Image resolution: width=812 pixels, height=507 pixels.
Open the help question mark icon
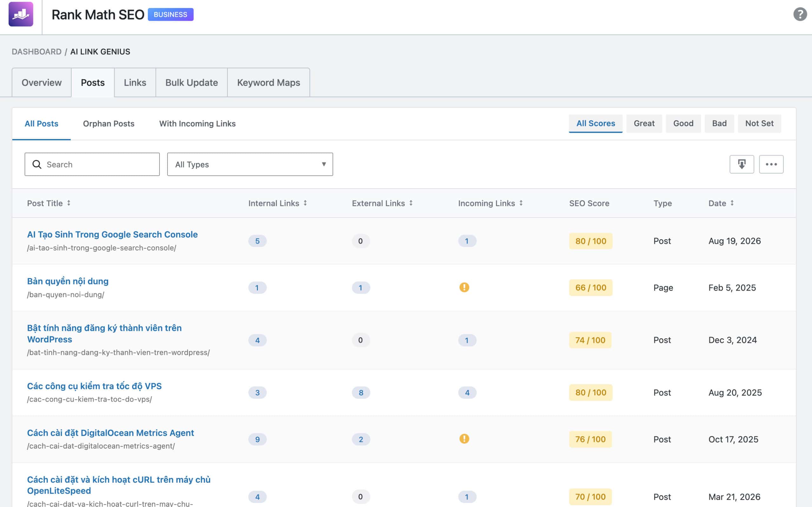pos(800,14)
